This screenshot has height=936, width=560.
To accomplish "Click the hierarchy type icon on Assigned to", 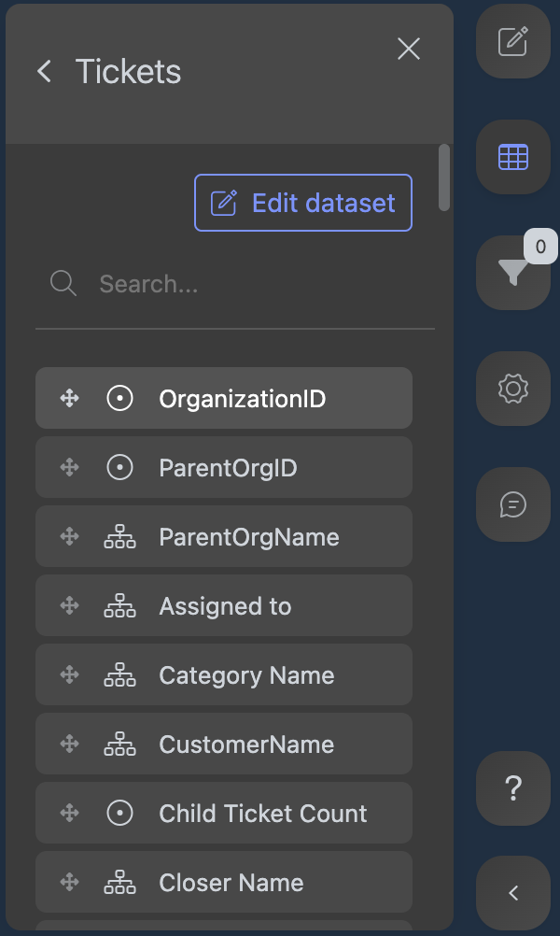I will pos(119,606).
